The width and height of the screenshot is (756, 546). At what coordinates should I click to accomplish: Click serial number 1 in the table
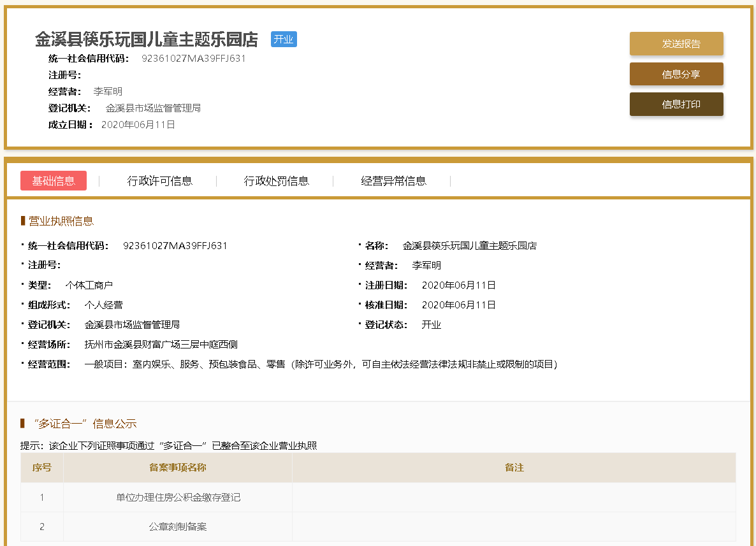[42, 498]
